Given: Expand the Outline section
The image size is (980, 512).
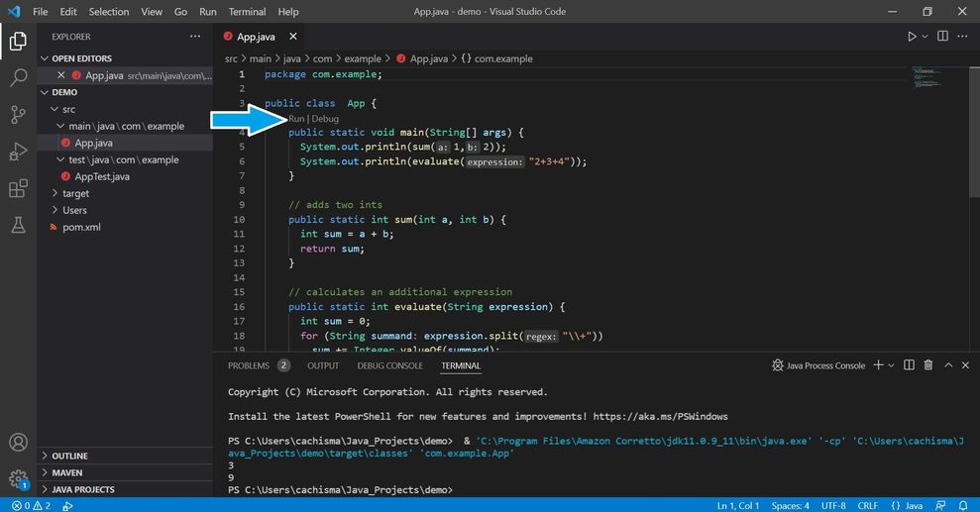Looking at the screenshot, I should (x=125, y=456).
